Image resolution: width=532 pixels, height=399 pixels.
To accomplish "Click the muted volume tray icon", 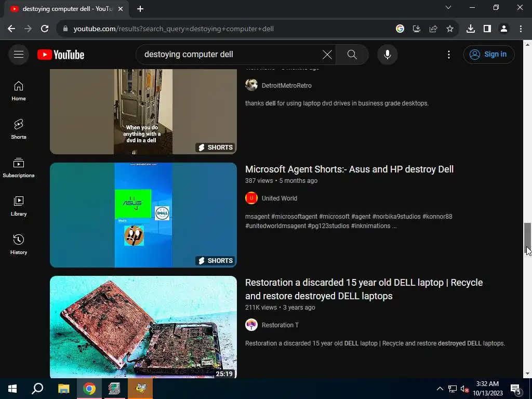I will (x=464, y=389).
